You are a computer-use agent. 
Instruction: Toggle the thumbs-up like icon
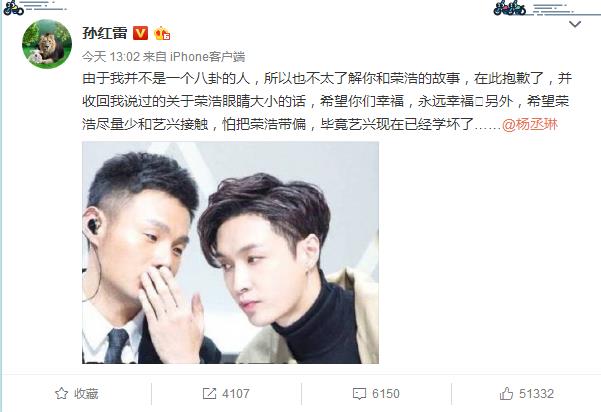coord(506,394)
